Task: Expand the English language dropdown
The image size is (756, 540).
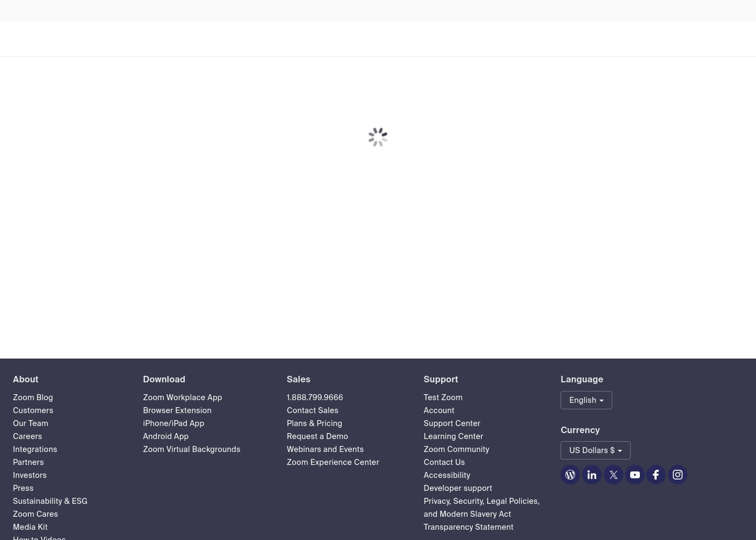Action: 586,400
